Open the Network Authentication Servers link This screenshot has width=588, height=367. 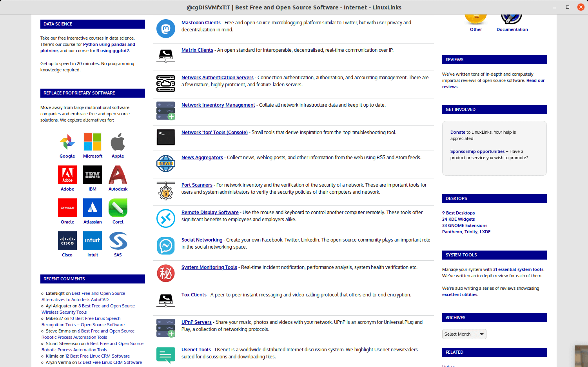[x=218, y=78]
